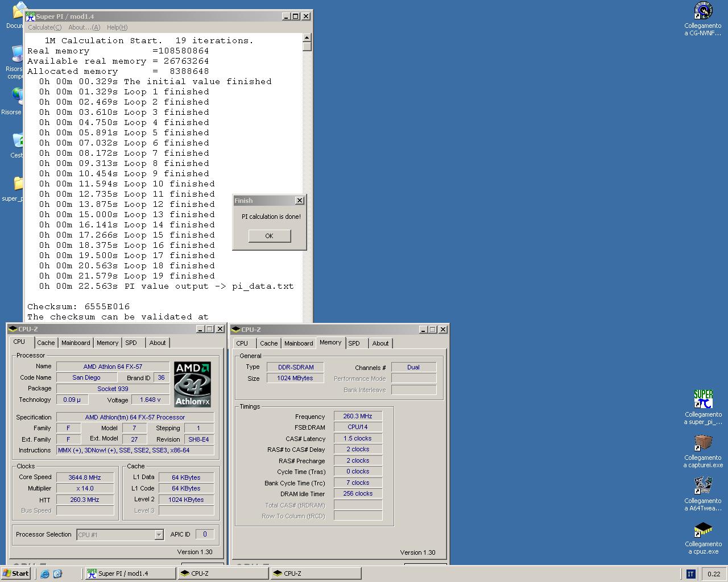Screen dimensions: 728x582
Task: Open the About menu in Super PI
Action: coord(84,27)
